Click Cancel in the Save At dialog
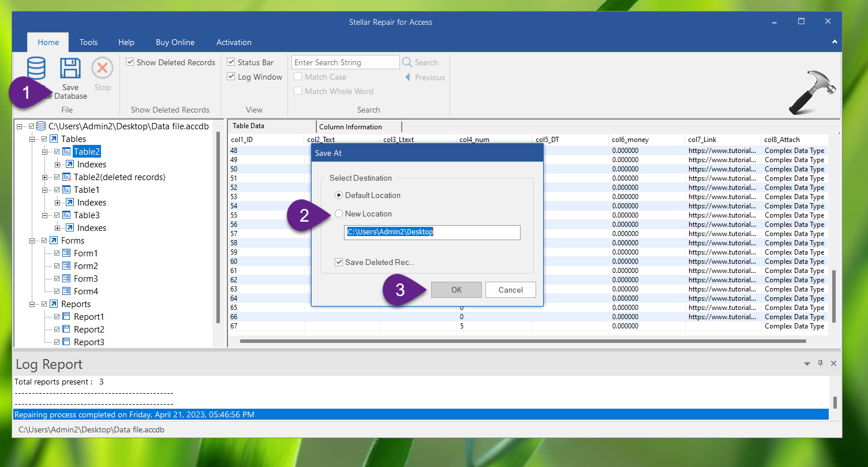 [x=510, y=290]
